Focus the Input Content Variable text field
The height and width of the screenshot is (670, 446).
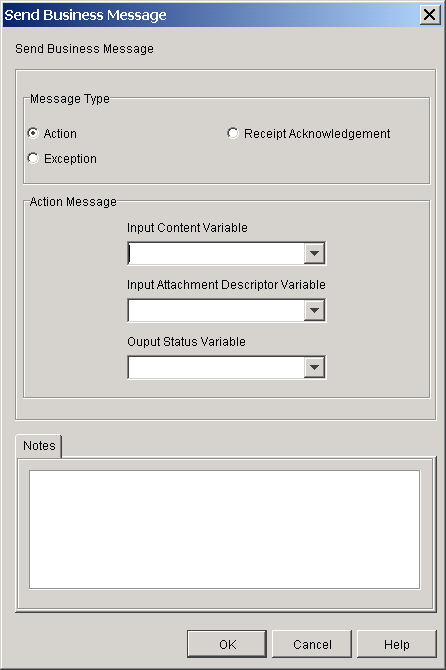pos(216,253)
